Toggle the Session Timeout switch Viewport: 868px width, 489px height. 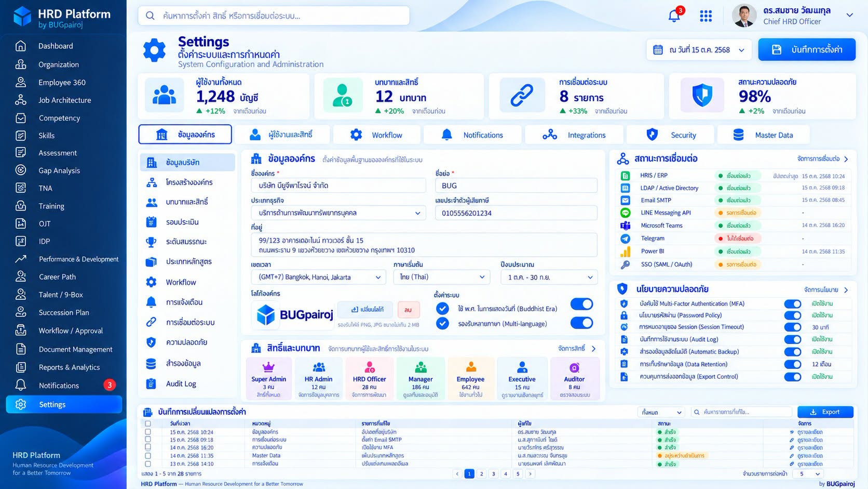tap(792, 327)
